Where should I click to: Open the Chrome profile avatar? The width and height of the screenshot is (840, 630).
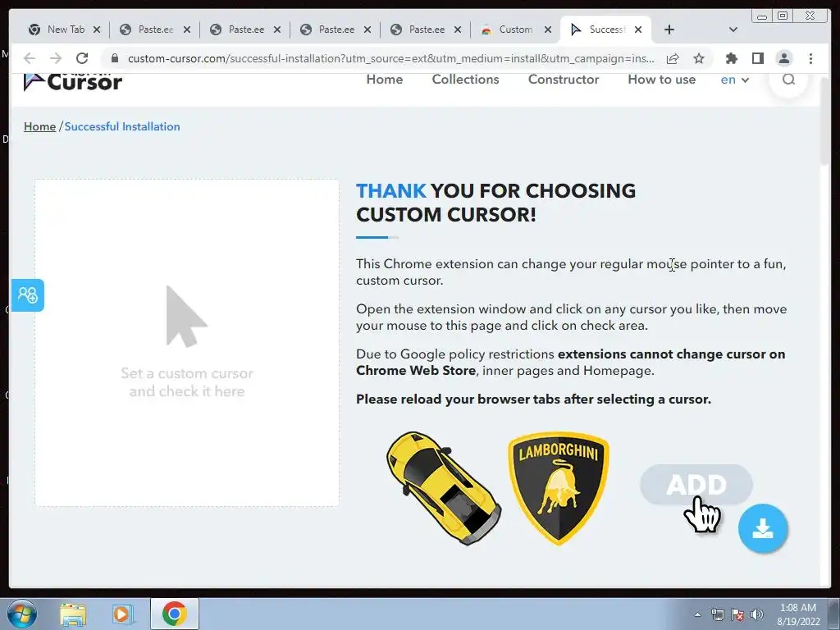(x=783, y=58)
